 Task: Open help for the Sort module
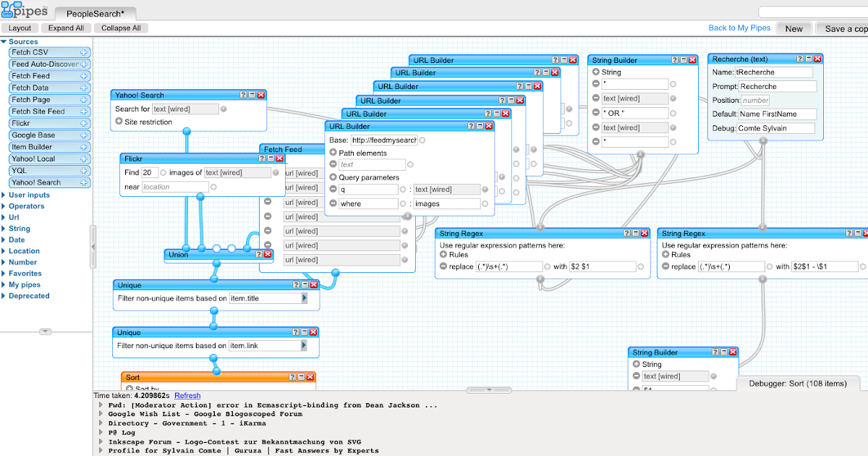click(292, 377)
